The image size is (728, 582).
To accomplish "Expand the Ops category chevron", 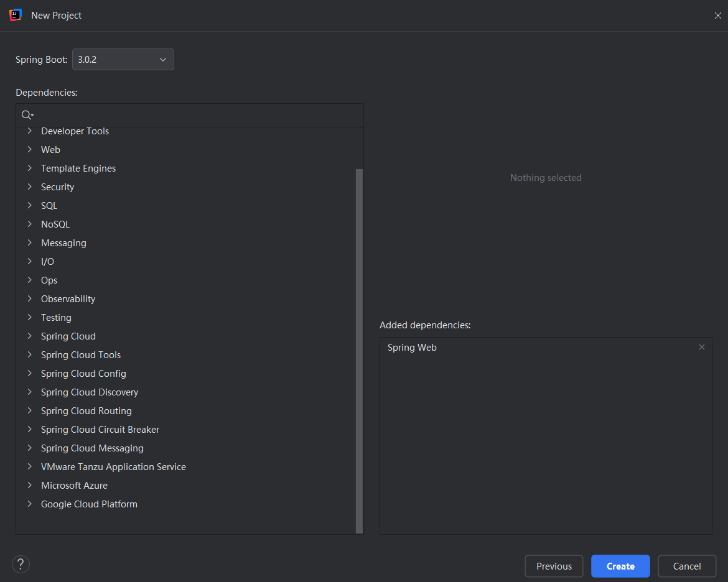I will (x=30, y=280).
